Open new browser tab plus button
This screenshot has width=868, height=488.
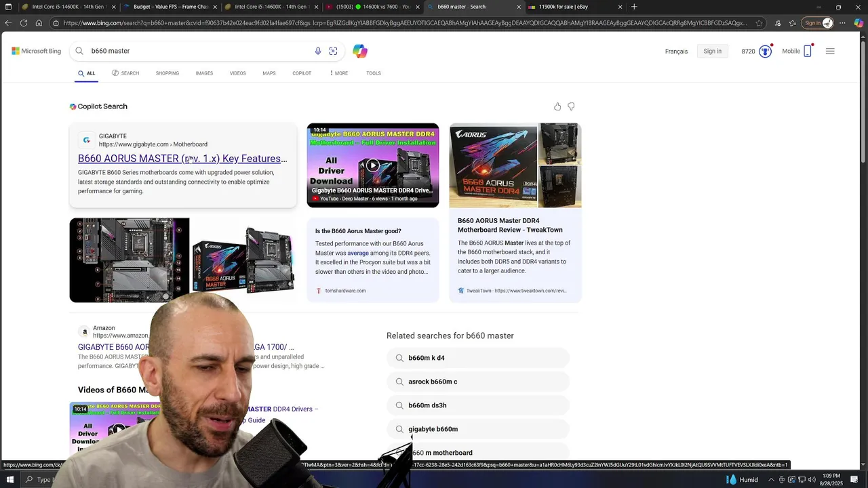point(634,7)
